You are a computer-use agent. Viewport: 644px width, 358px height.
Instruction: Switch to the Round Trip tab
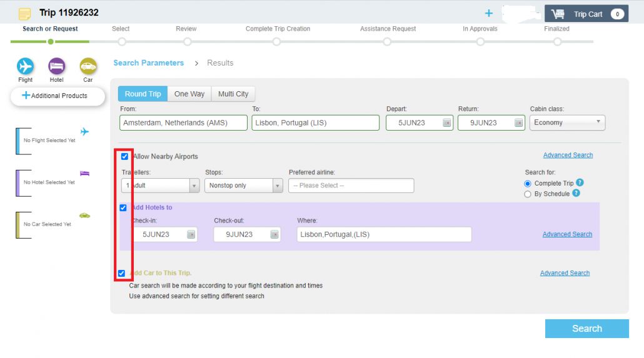143,94
